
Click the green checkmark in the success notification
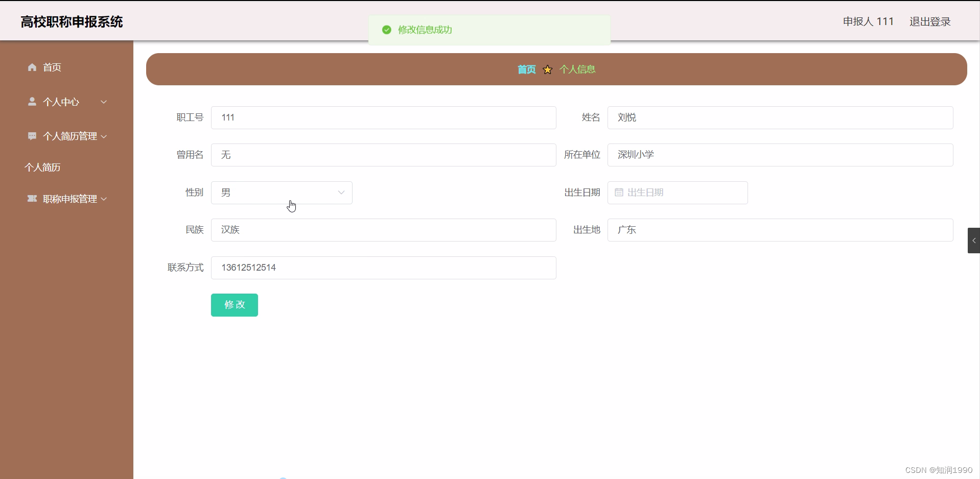pyautogui.click(x=386, y=30)
